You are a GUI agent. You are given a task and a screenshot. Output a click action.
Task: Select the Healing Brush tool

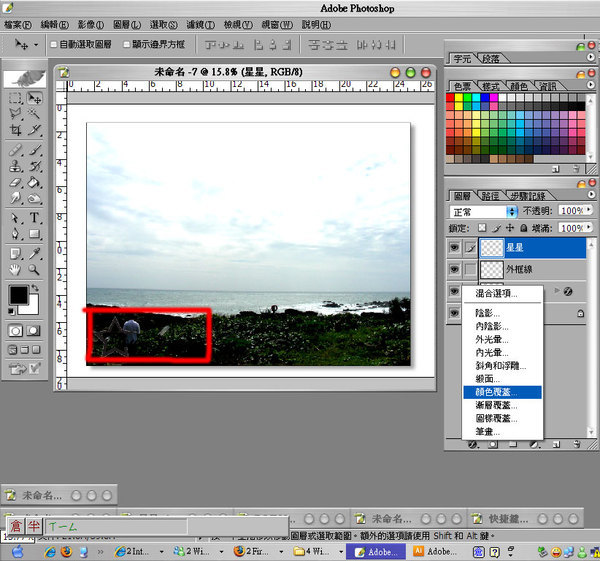15,150
